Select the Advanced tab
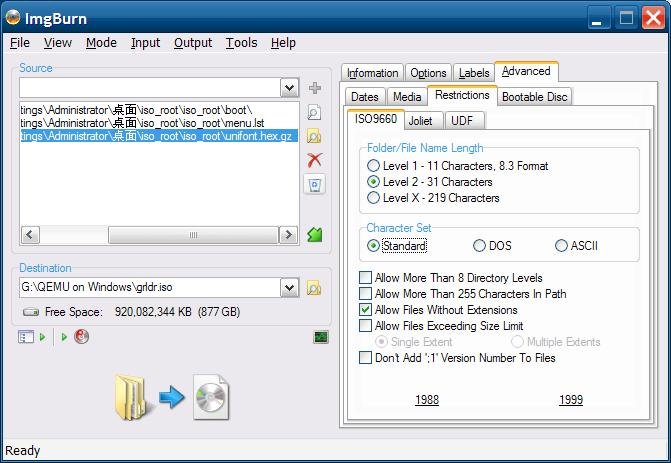 coord(526,71)
